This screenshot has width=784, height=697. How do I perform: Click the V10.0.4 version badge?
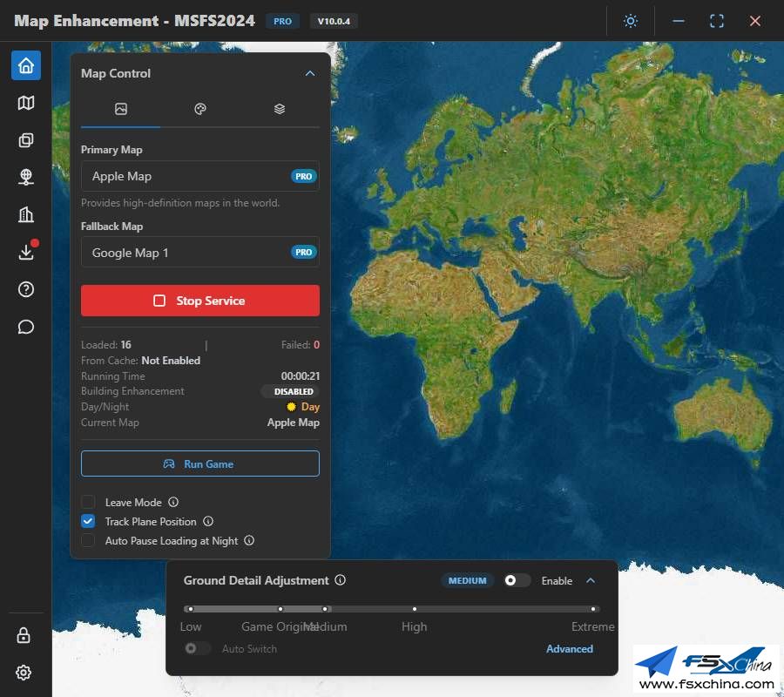coord(334,21)
